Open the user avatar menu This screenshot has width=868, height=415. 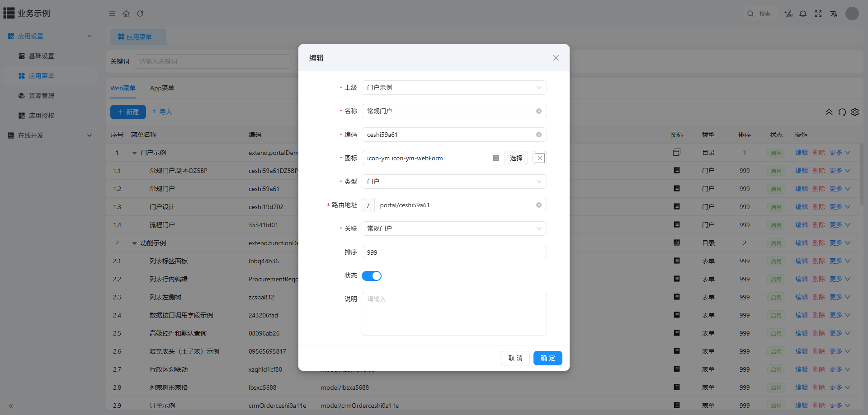(852, 14)
